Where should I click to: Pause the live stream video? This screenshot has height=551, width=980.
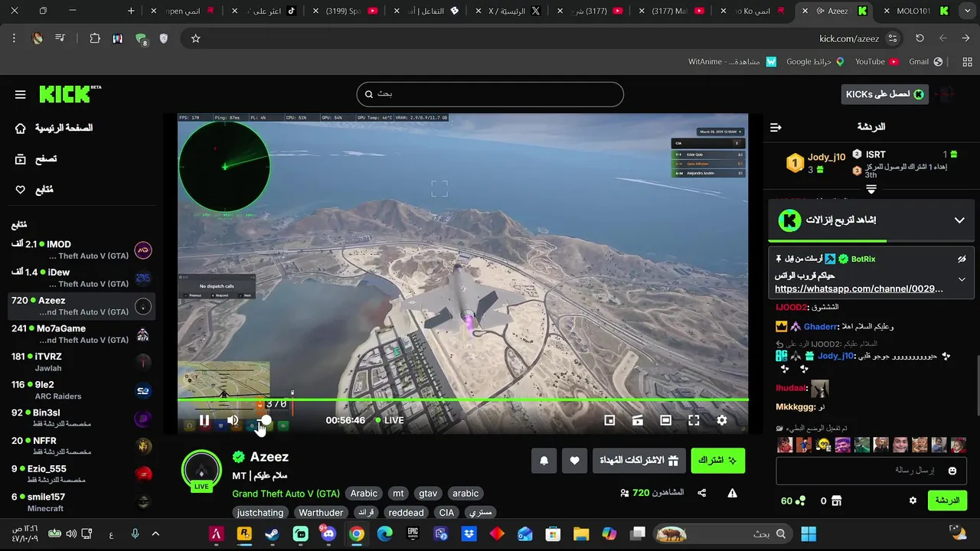tap(204, 420)
